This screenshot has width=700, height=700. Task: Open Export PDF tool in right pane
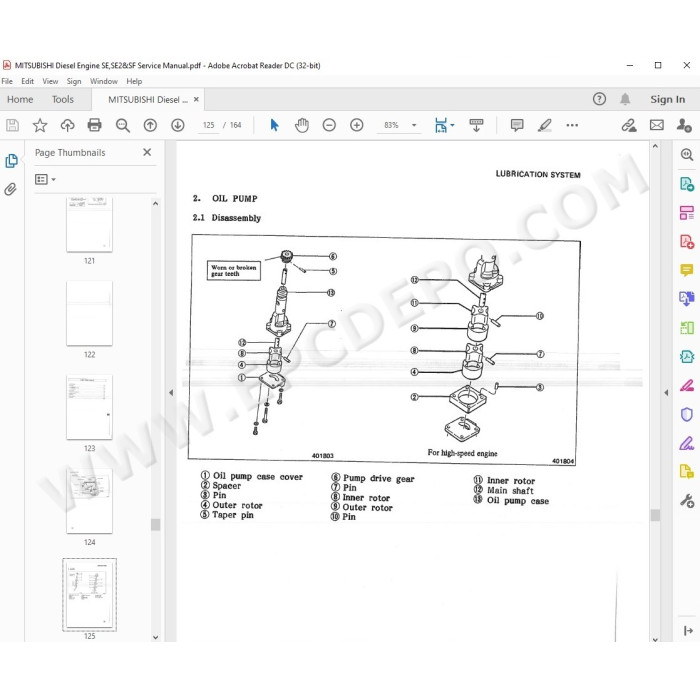point(687,184)
